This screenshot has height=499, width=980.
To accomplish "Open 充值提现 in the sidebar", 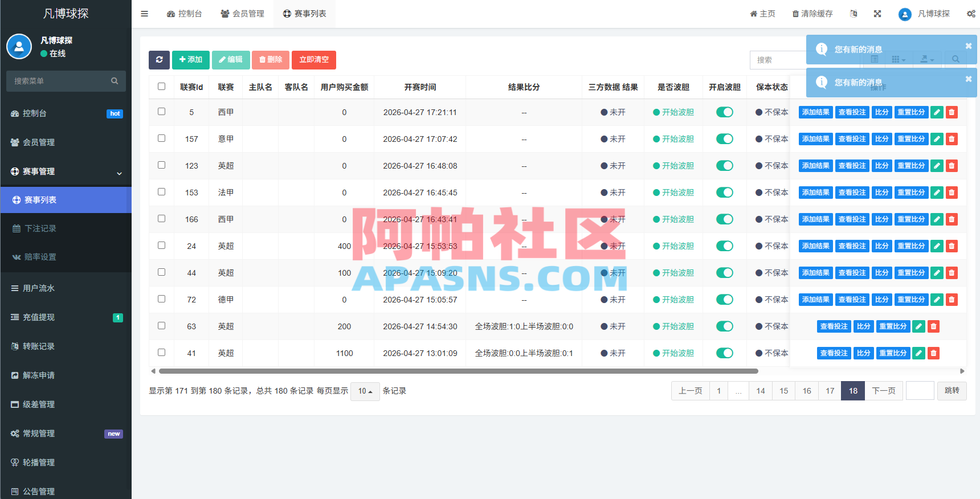I will tap(66, 317).
